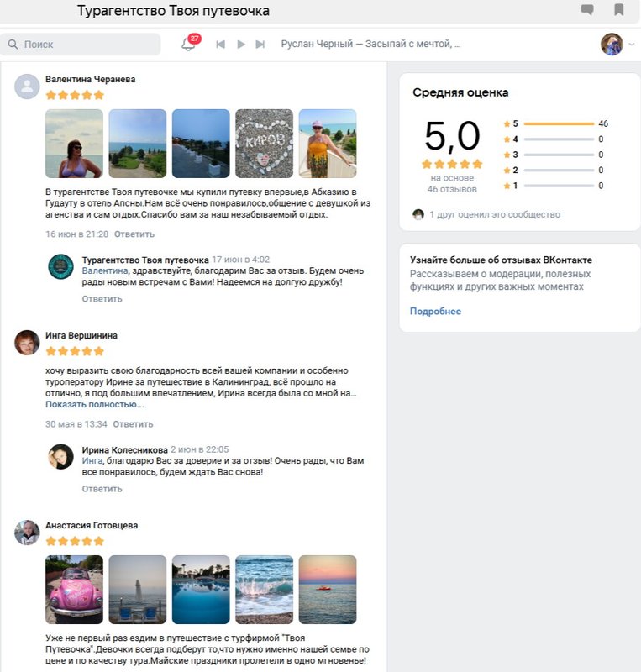The height and width of the screenshot is (672, 641).
Task: Open Инга Вершинина's profile avatar
Action: (27, 343)
